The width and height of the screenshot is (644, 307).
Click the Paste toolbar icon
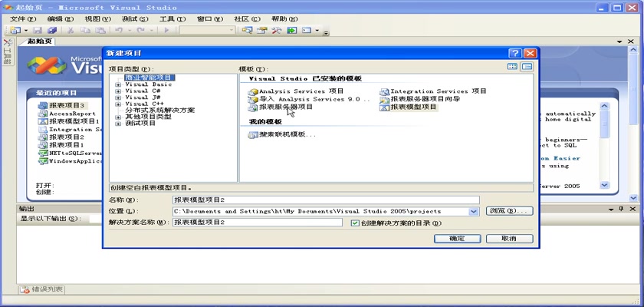(100, 31)
